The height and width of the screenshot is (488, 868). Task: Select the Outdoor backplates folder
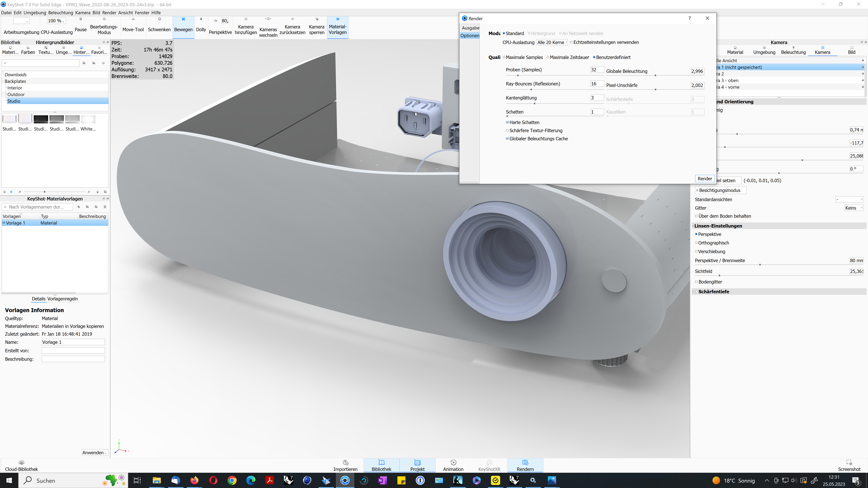[16, 94]
